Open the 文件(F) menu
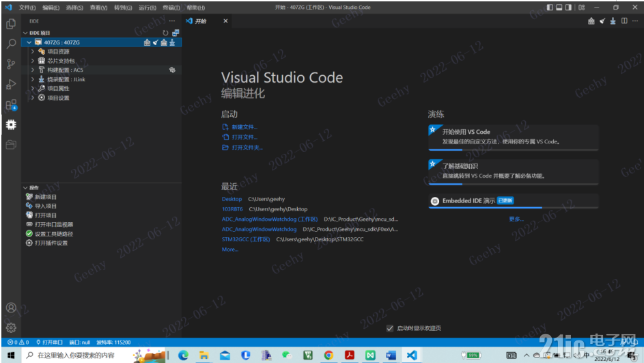The image size is (644, 363). tap(27, 8)
